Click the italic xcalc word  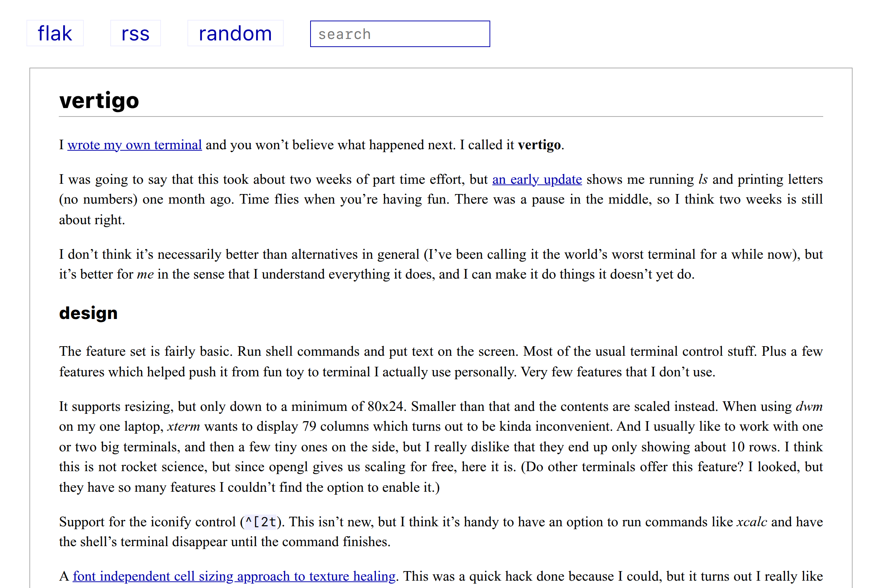[752, 521]
